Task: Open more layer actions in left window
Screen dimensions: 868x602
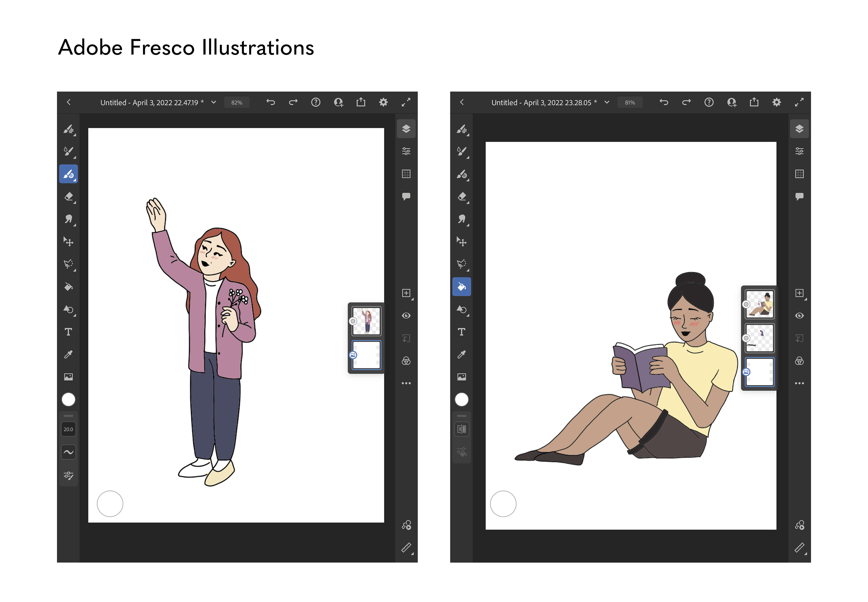Action: tap(406, 383)
